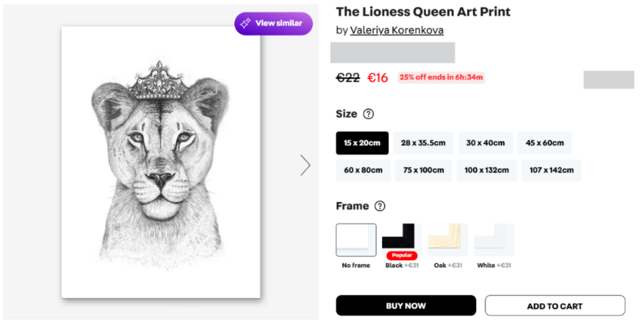The height and width of the screenshot is (325, 644).
Task: Select the 30 x 40cm size
Action: (485, 143)
